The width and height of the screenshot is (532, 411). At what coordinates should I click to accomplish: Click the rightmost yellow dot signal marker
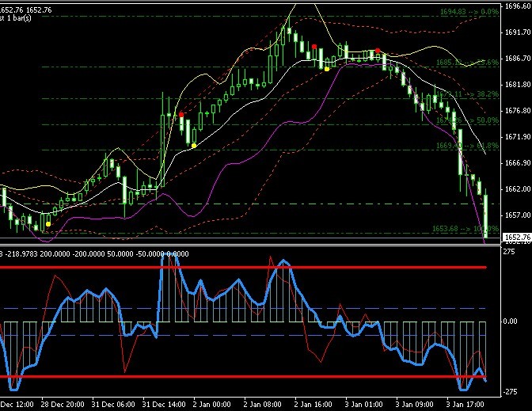[x=328, y=70]
